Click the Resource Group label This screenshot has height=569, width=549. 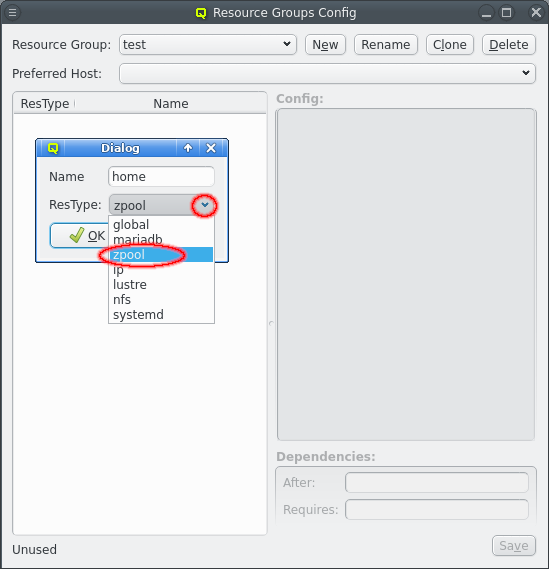point(61,45)
